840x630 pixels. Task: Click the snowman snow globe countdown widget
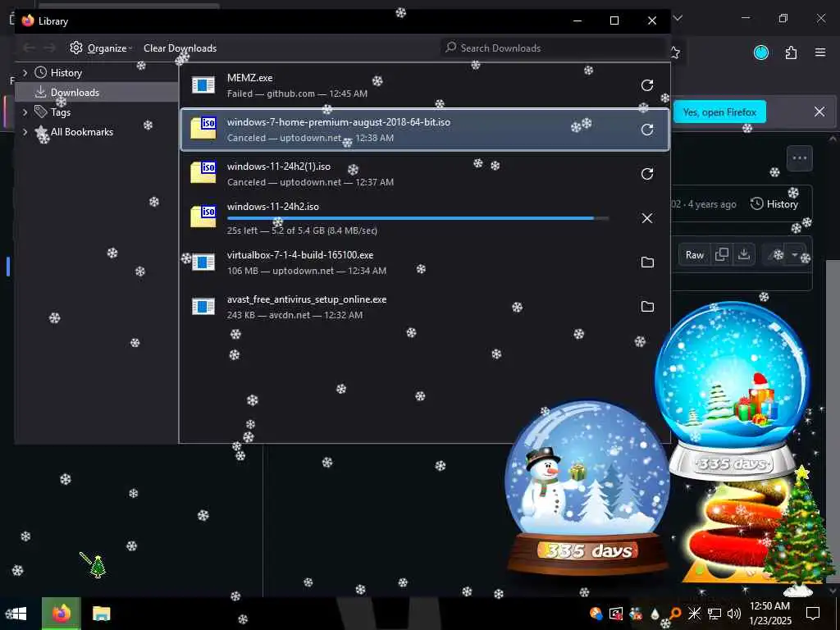587,491
